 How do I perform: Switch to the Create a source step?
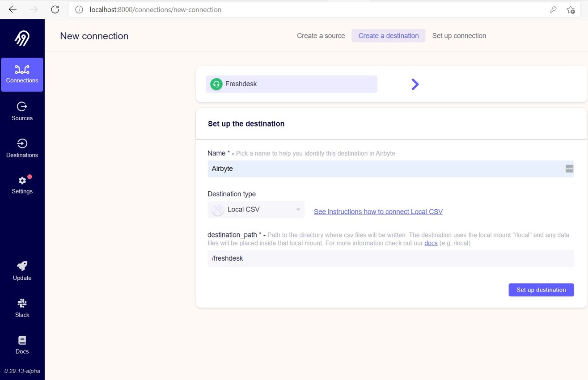coord(321,36)
